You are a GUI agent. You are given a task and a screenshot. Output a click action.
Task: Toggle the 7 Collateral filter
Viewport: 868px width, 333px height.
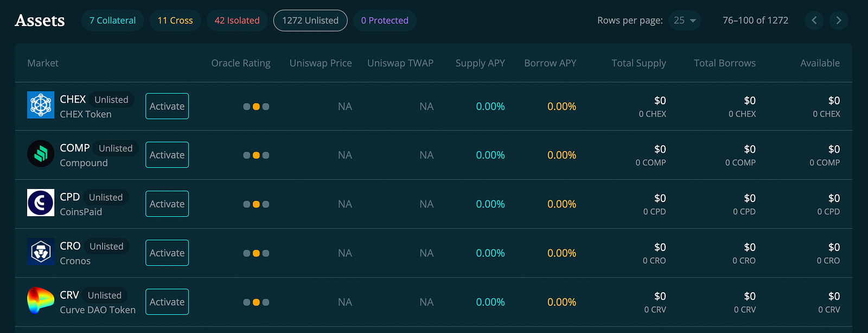click(x=112, y=21)
